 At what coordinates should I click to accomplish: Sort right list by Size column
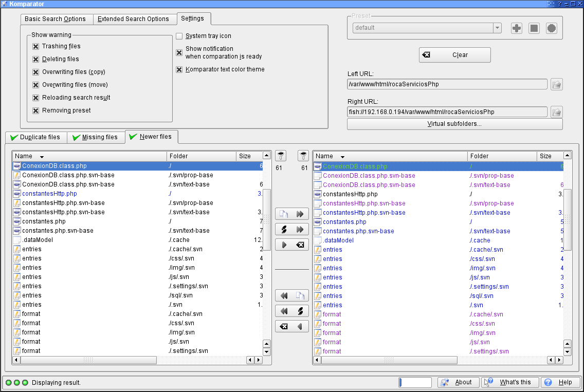(x=550, y=156)
